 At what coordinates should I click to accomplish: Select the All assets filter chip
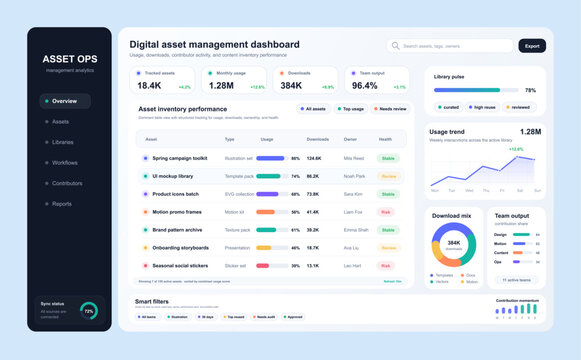pos(313,109)
